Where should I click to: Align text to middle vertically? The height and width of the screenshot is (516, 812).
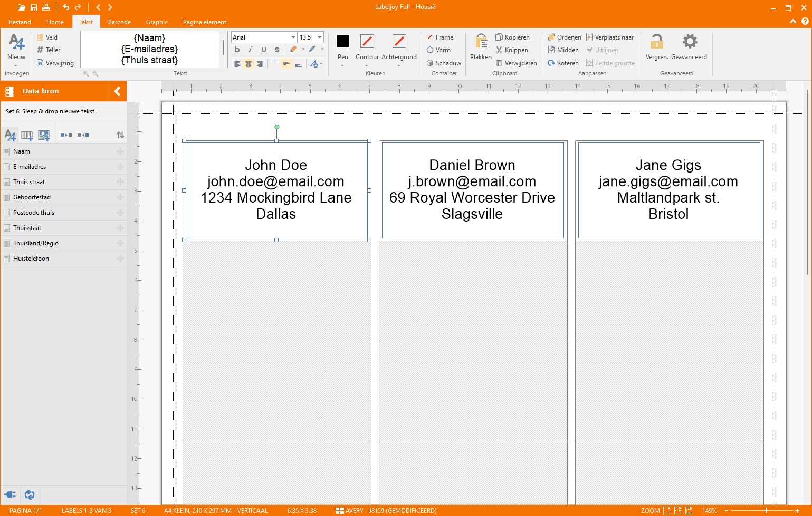(286, 64)
